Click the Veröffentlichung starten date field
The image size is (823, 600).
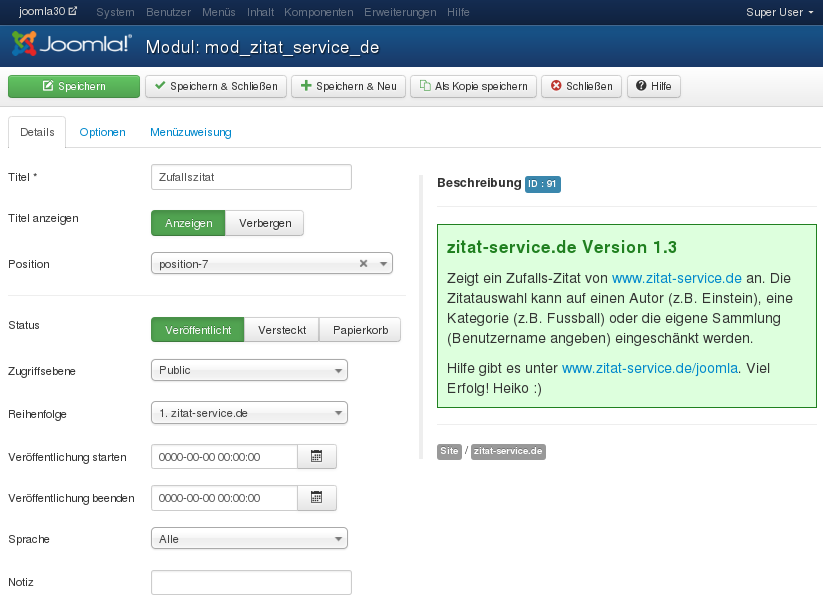pyautogui.click(x=225, y=457)
